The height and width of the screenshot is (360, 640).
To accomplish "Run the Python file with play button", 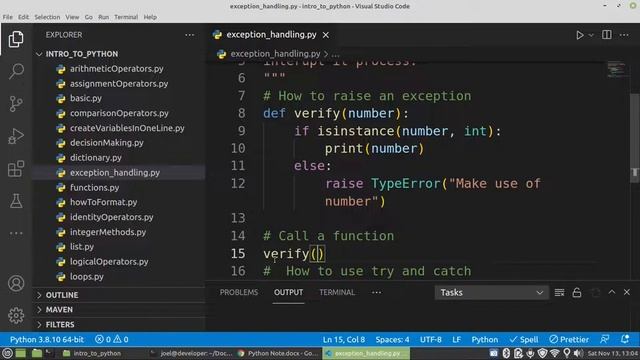I will 580,35.
